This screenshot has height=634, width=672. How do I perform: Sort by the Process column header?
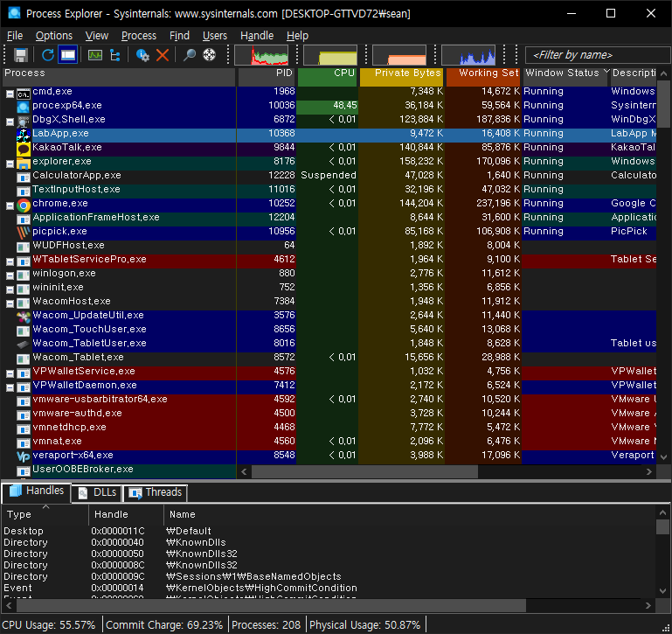coord(119,77)
